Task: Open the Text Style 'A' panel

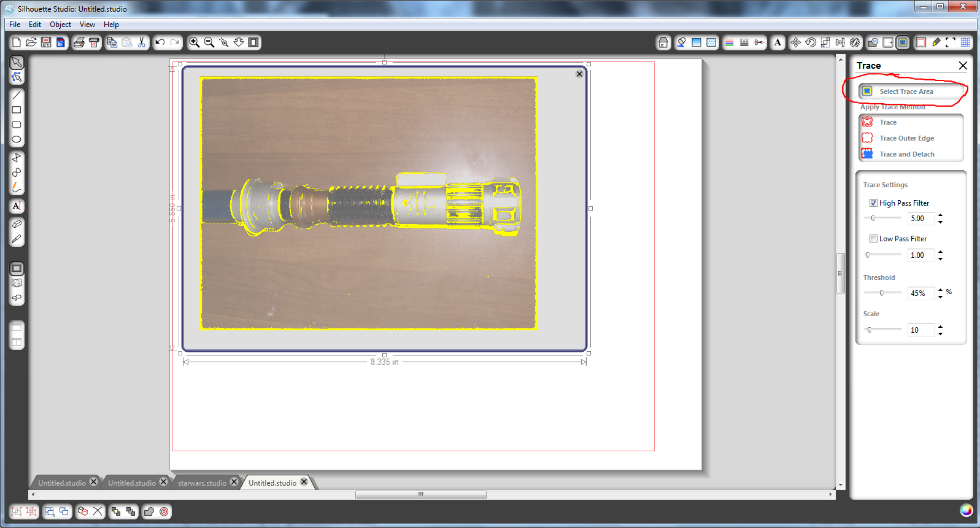Action: click(x=777, y=42)
